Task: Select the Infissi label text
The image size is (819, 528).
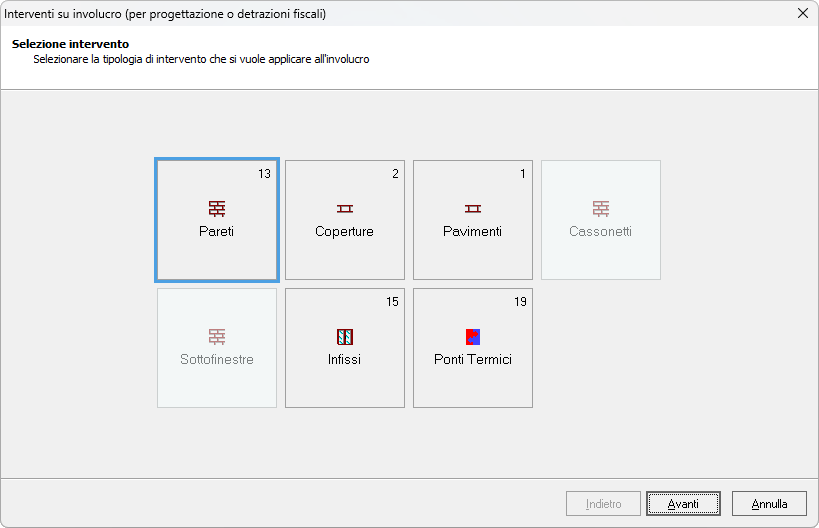Action: coord(345,359)
